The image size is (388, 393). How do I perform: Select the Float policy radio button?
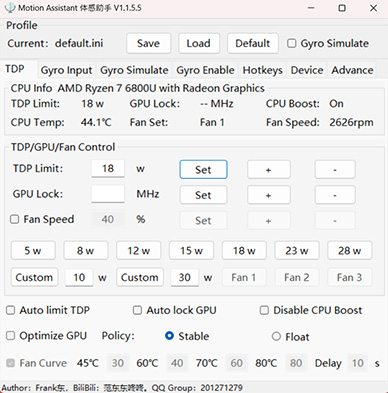click(x=276, y=336)
